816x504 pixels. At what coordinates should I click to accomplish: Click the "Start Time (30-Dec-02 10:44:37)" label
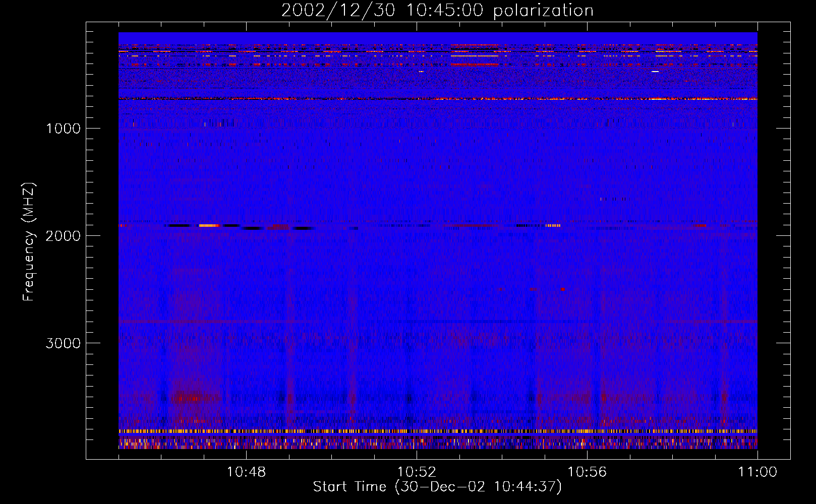coord(437,487)
